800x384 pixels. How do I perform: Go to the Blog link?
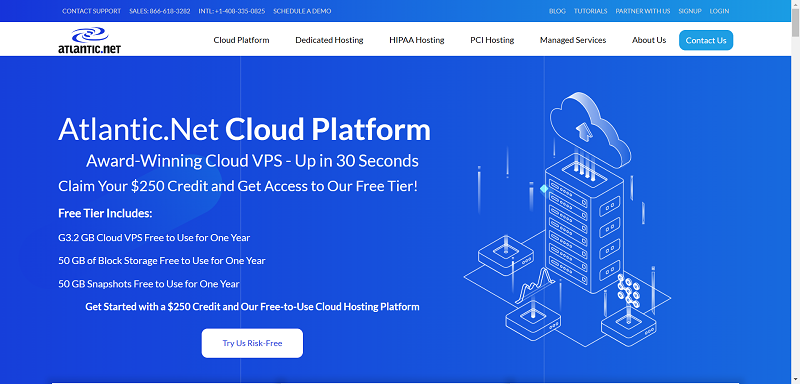[557, 11]
